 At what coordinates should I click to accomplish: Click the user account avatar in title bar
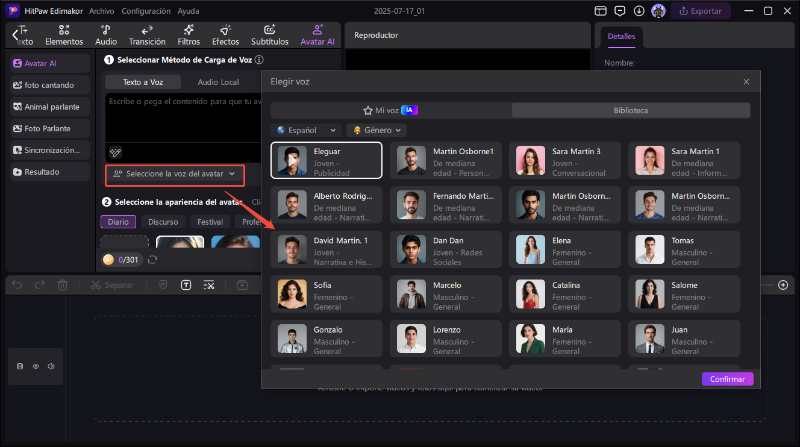click(x=658, y=10)
